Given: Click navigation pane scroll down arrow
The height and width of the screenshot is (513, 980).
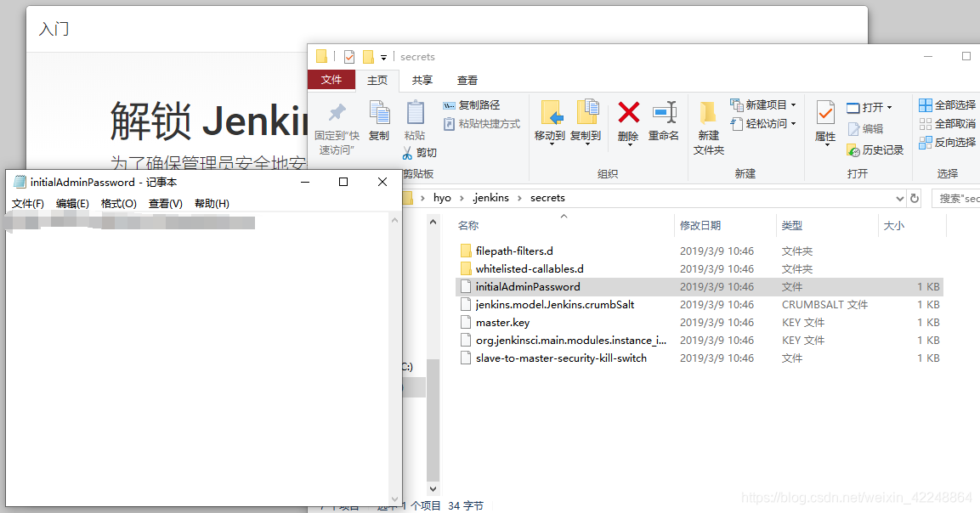Looking at the screenshot, I should (433, 489).
